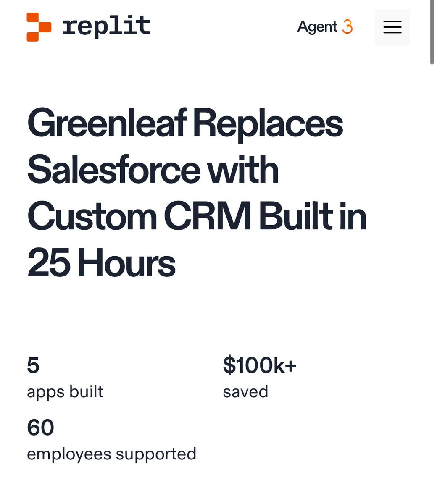437x504 pixels.
Task: Click the word Greenleaf in the headline
Action: tap(107, 123)
